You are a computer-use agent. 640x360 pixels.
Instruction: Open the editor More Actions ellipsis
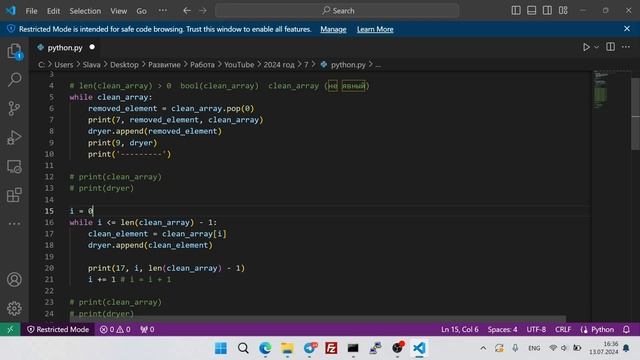tap(626, 47)
